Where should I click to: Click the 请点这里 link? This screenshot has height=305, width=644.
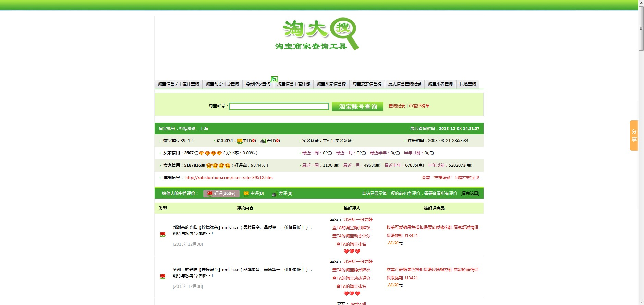click(x=470, y=193)
